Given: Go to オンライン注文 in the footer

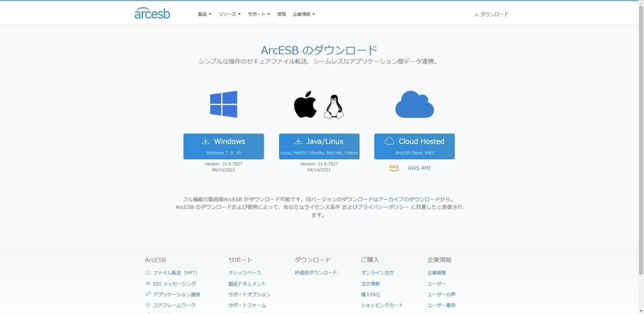Looking at the screenshot, I should coord(377,273).
